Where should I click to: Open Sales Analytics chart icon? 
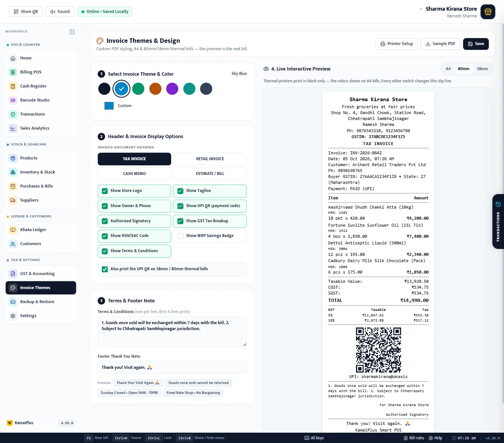(13, 128)
